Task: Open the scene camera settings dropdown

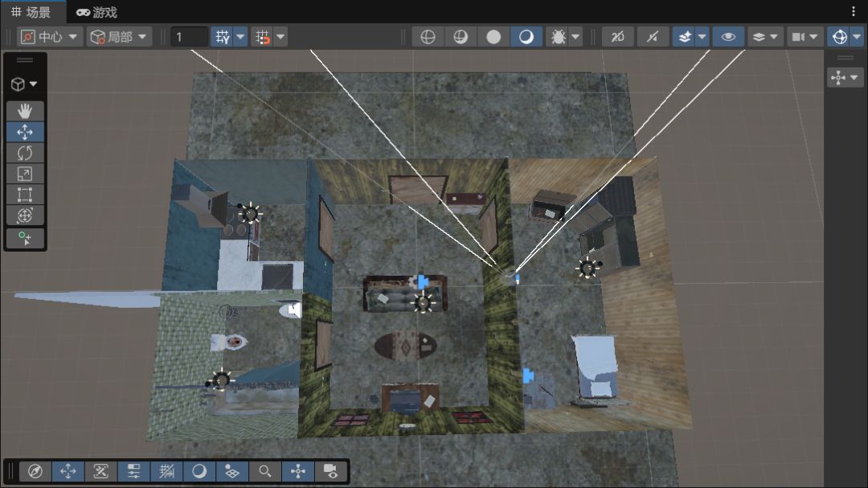Action: click(805, 37)
